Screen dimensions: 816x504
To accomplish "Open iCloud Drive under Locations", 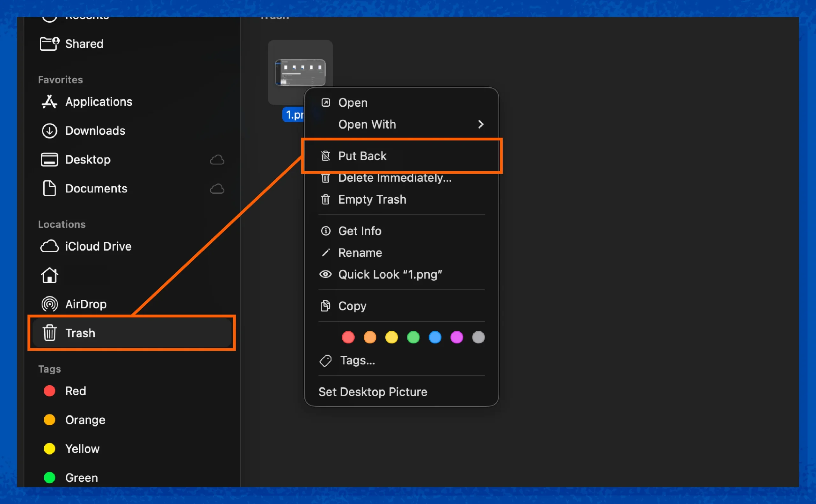I will pyautogui.click(x=98, y=246).
